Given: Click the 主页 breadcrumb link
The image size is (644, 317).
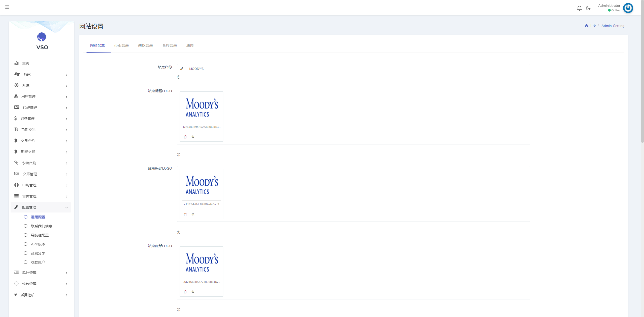Looking at the screenshot, I should [590, 26].
